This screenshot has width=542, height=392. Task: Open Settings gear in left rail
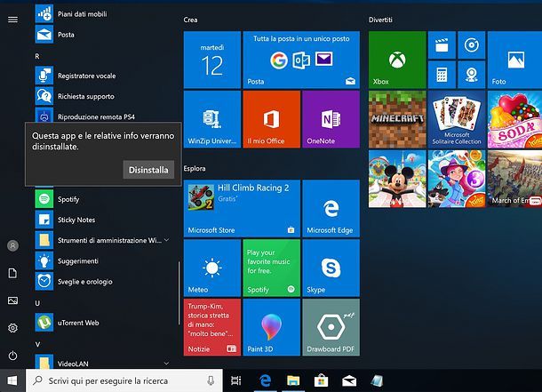coord(12,328)
